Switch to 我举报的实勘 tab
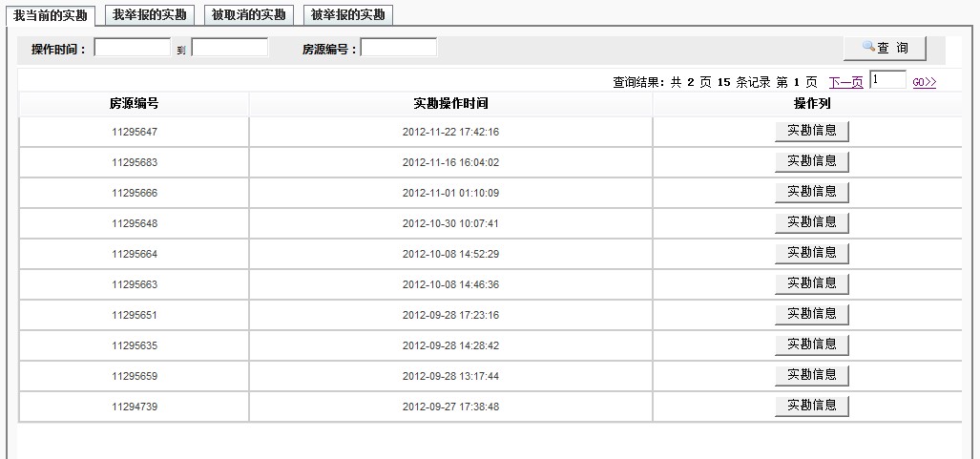The image size is (980, 459). coord(150,15)
